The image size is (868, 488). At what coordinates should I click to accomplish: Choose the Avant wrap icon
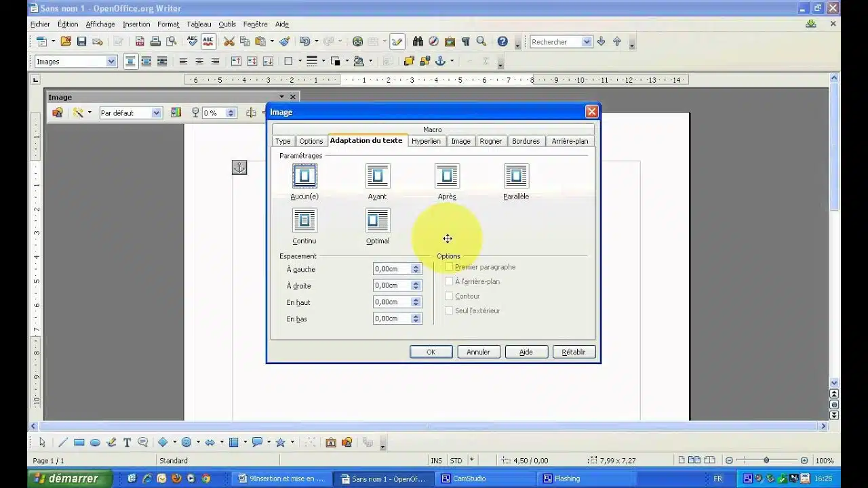(378, 176)
